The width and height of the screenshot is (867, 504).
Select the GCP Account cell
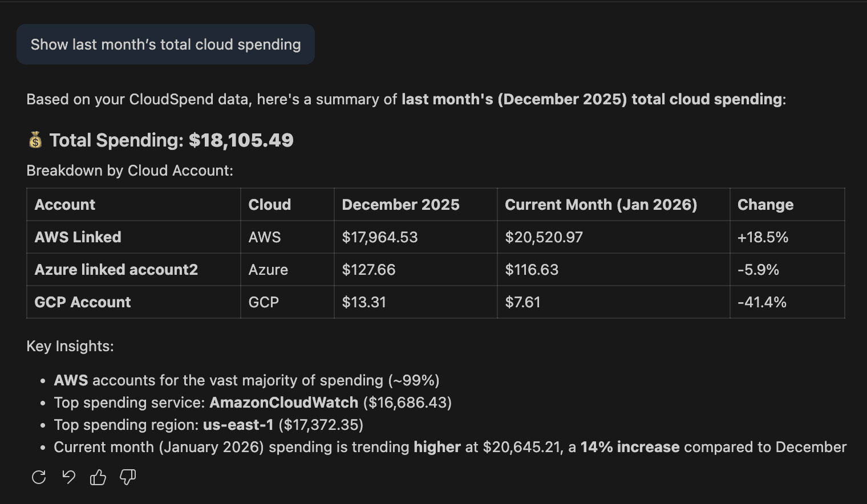click(x=83, y=302)
